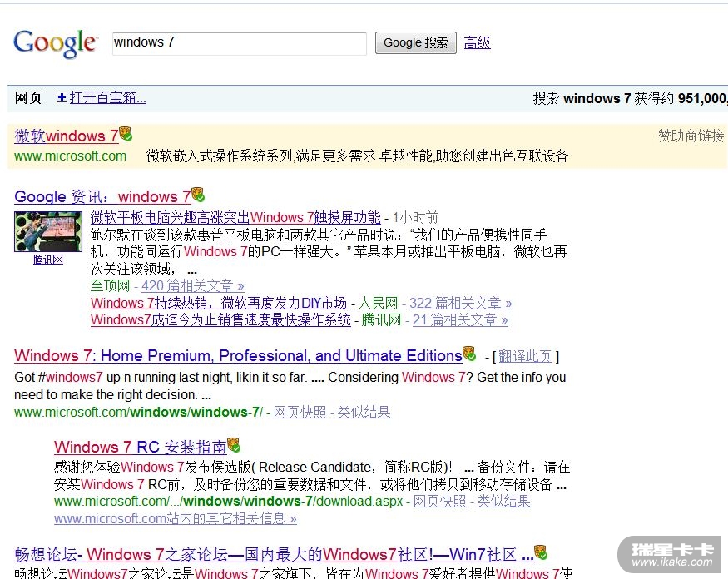The width and height of the screenshot is (728, 579).
Task: Click the Google 搜索 button
Action: coord(415,42)
